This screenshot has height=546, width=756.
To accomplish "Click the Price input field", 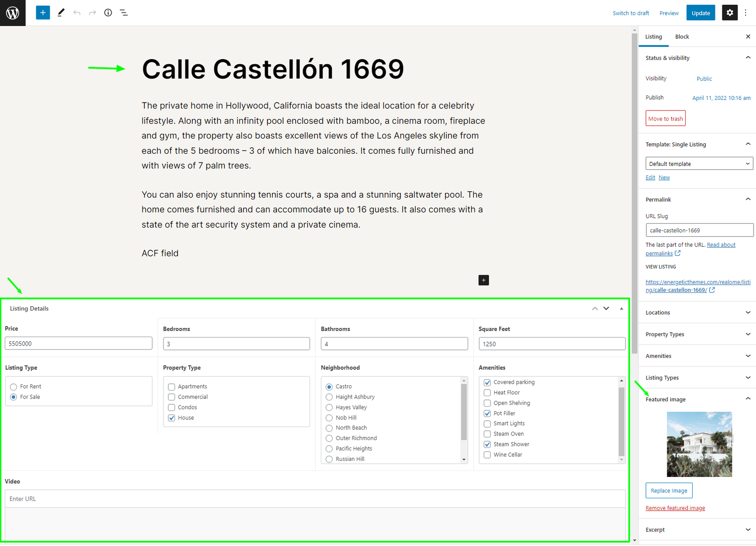I will tap(78, 344).
